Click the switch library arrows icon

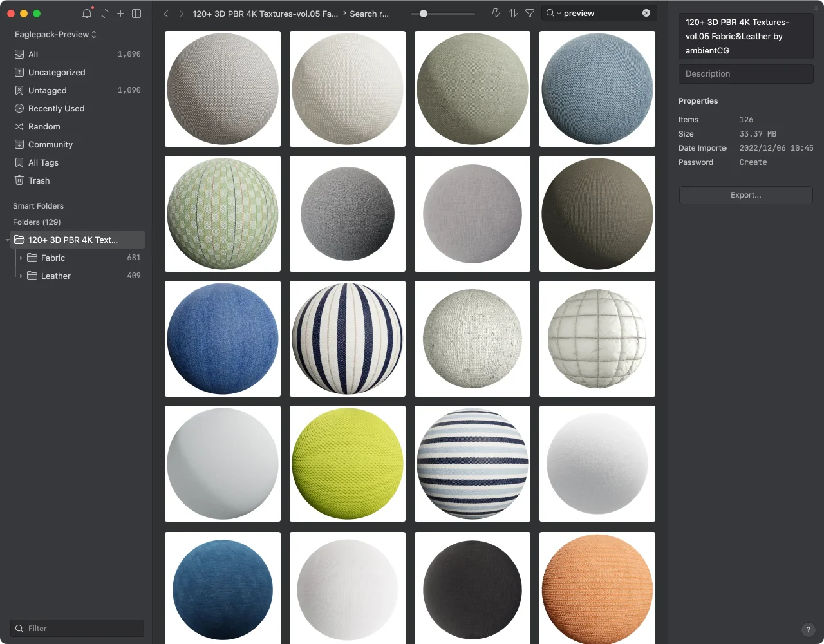(104, 13)
